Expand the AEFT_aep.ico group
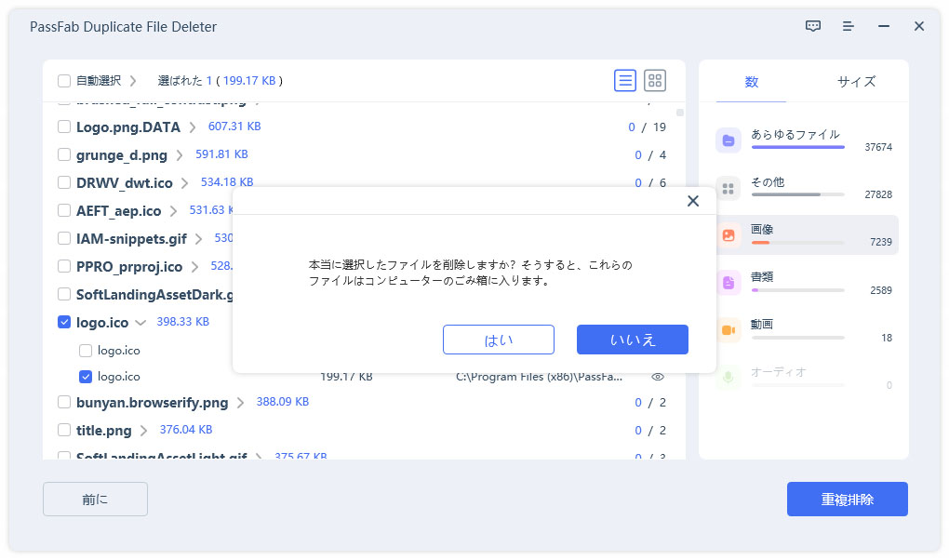This screenshot has height=560, width=949. [174, 210]
